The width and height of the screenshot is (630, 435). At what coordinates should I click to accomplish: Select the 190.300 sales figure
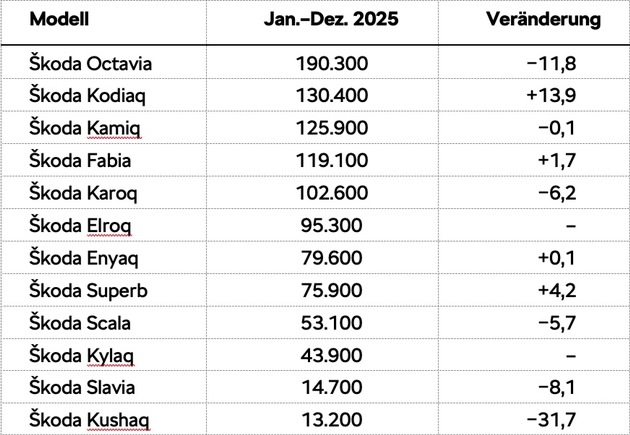pos(333,64)
